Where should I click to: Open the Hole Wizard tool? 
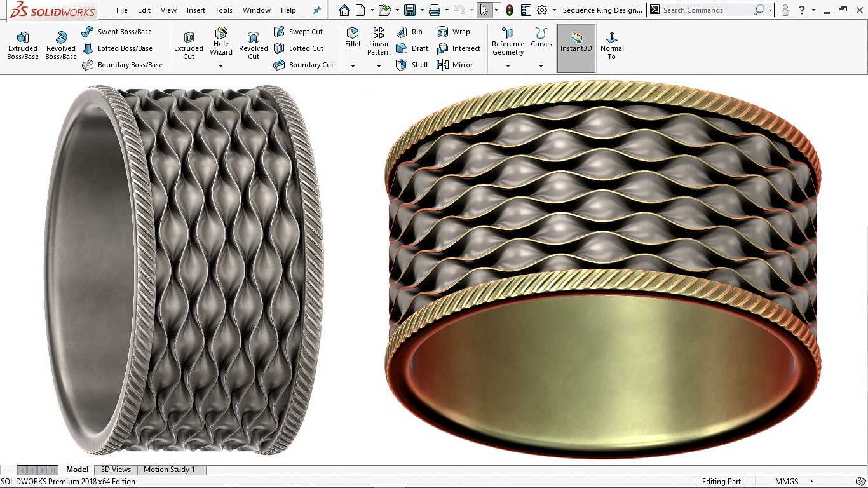[221, 42]
